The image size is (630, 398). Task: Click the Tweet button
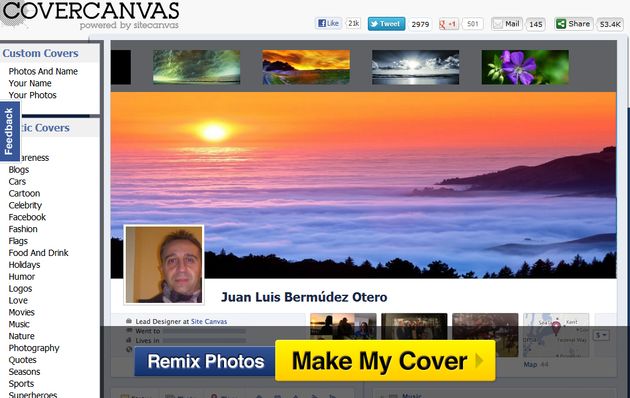click(x=386, y=24)
